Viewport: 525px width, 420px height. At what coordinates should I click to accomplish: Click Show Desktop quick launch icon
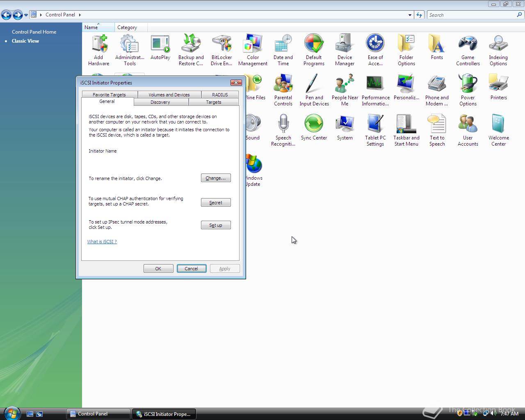click(30, 414)
